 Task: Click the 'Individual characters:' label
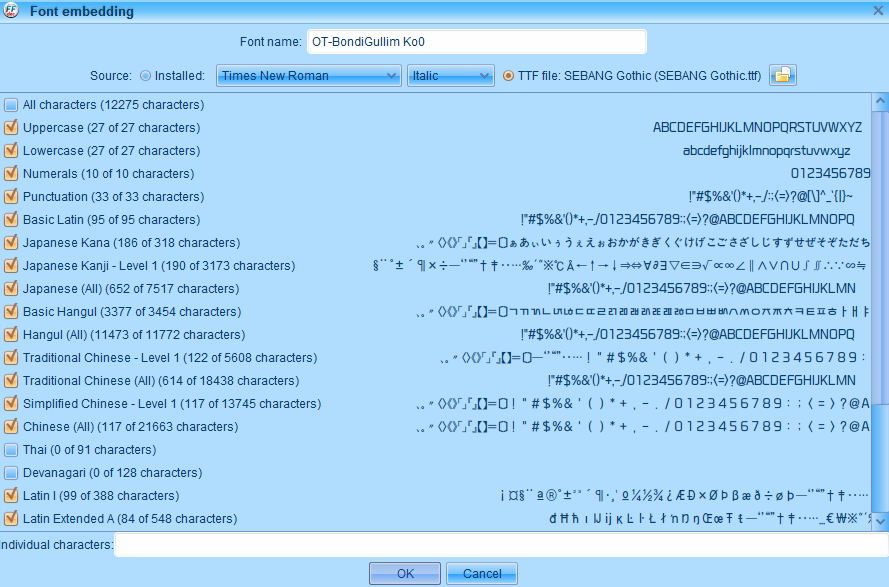coord(56,545)
